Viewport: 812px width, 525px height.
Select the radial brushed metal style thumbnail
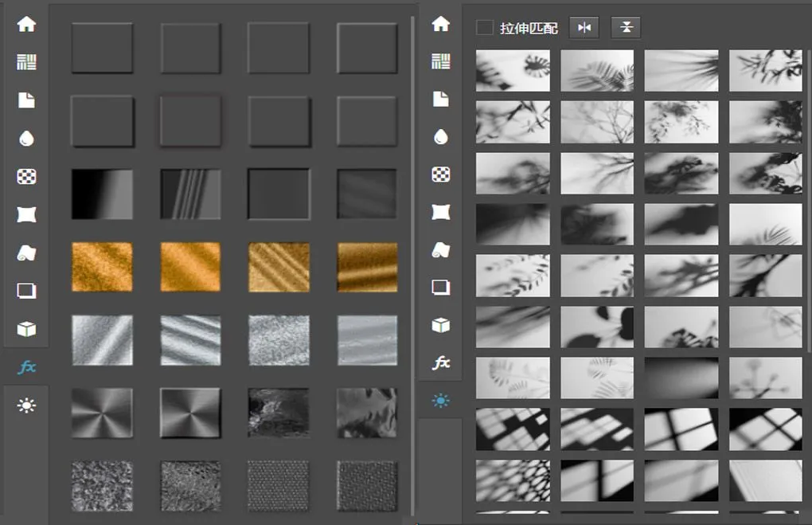(x=102, y=413)
